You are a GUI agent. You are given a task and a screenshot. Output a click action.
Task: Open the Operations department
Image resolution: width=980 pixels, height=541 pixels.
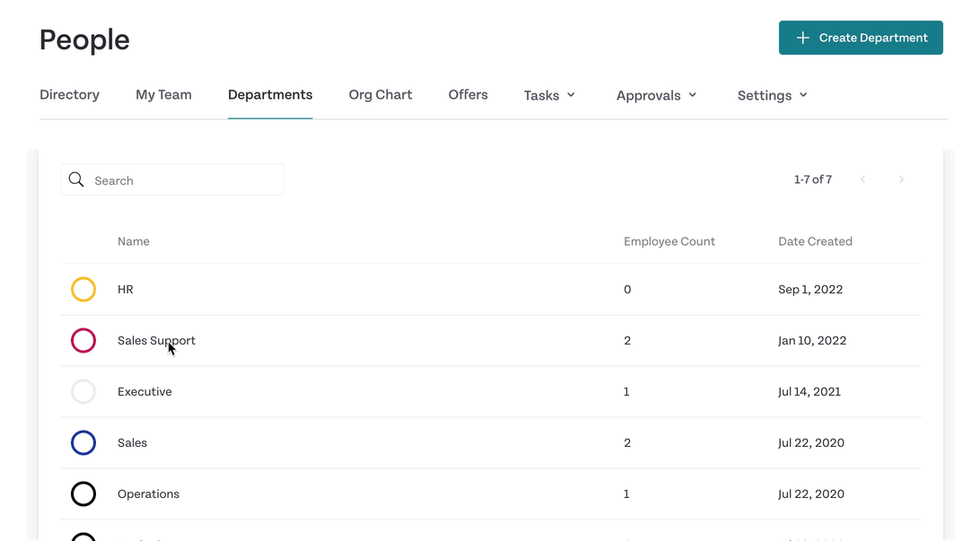point(148,494)
